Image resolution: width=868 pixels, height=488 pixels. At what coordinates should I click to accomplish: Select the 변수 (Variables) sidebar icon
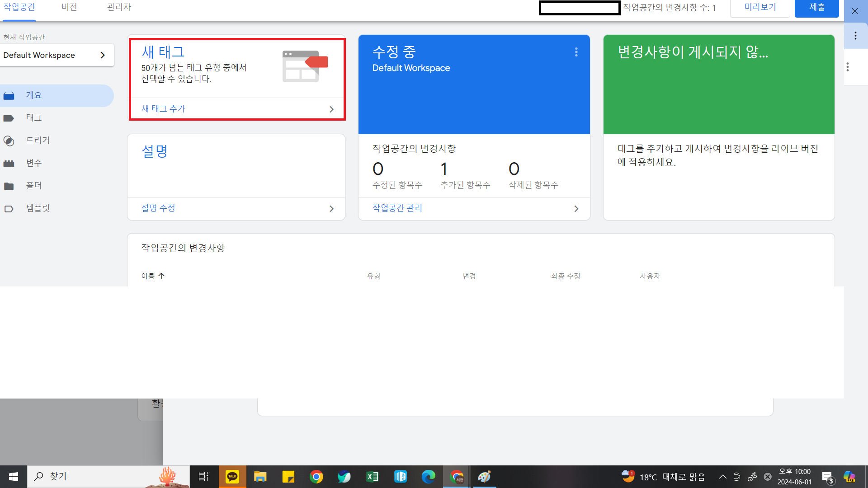pos(9,164)
